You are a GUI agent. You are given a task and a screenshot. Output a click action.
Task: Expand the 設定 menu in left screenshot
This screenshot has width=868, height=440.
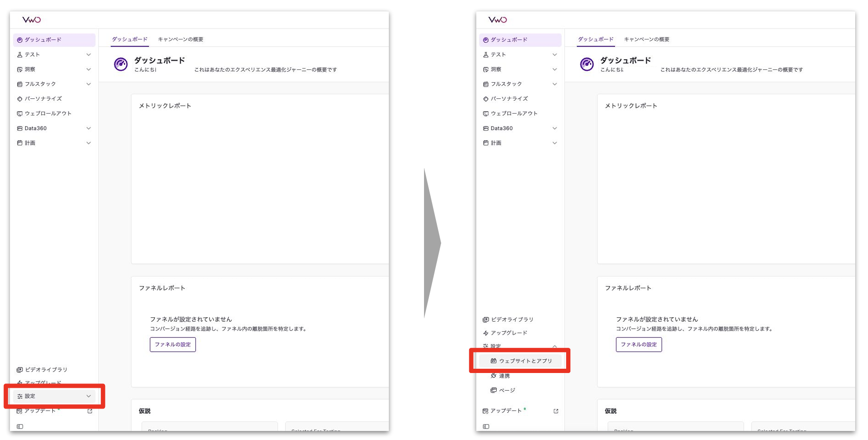(x=88, y=396)
